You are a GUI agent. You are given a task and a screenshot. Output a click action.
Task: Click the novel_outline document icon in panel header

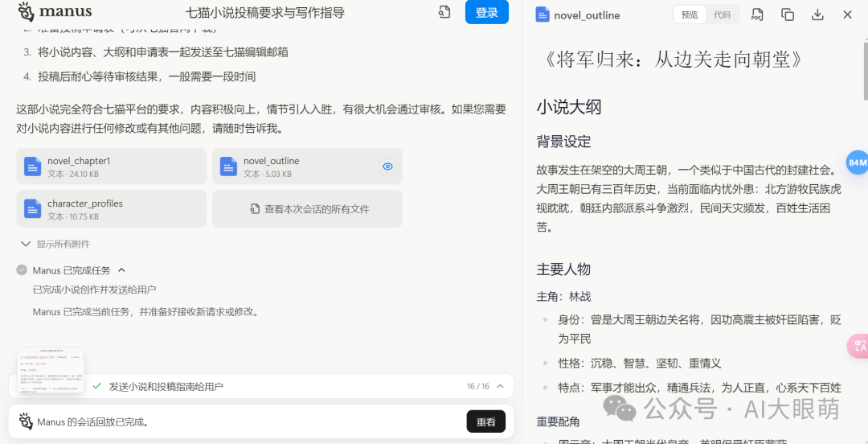(542, 15)
